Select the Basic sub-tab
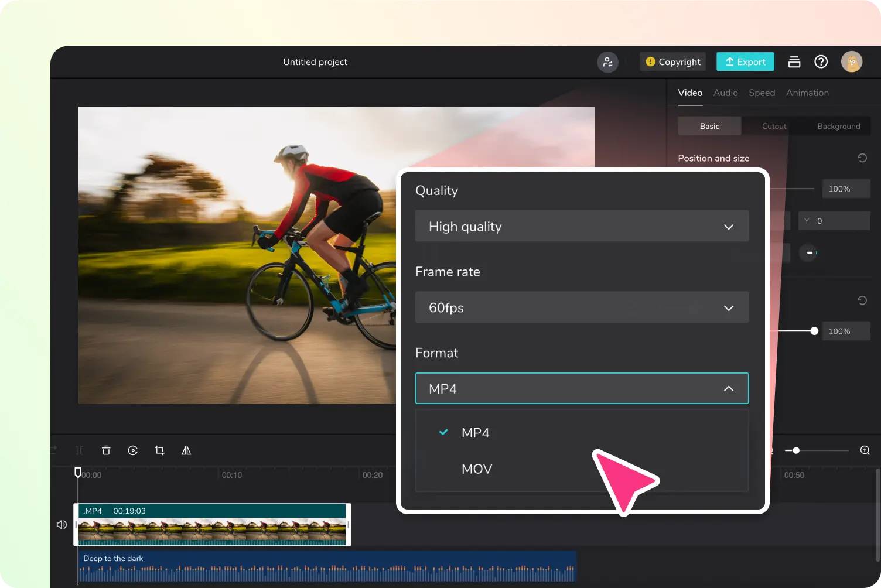This screenshot has width=881, height=588. click(x=709, y=126)
